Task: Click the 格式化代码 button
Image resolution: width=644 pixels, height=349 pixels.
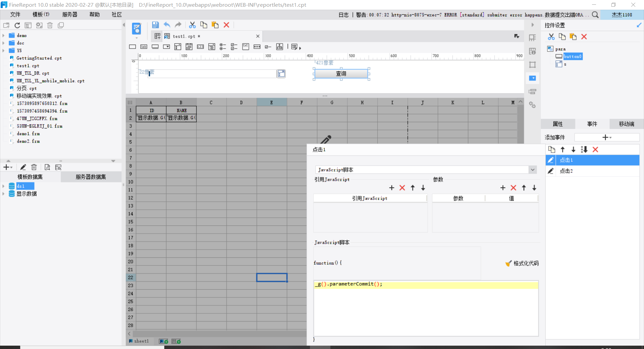Action: coord(522,263)
